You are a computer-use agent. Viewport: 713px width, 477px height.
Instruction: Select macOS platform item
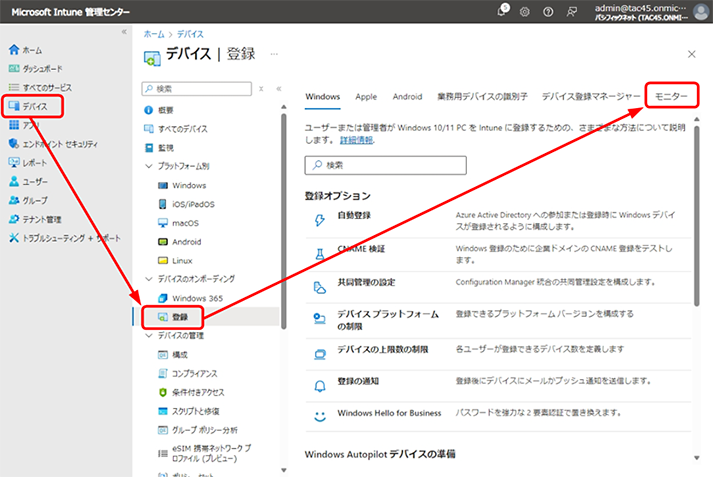178,223
